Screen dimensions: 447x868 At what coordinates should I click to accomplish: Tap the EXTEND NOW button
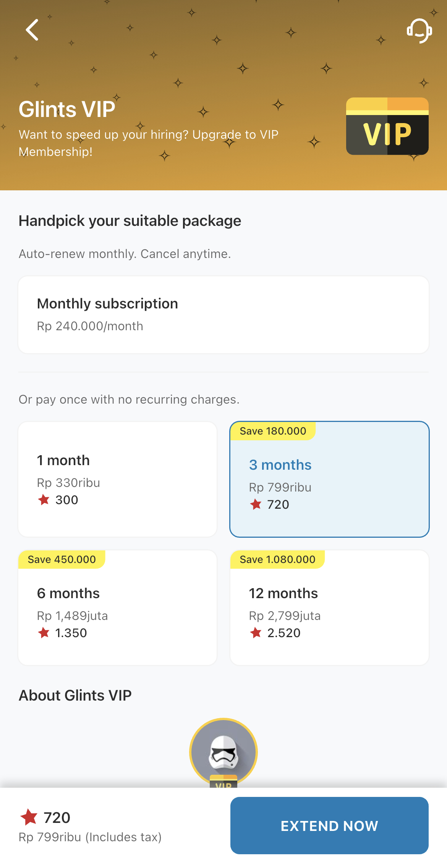point(329,826)
